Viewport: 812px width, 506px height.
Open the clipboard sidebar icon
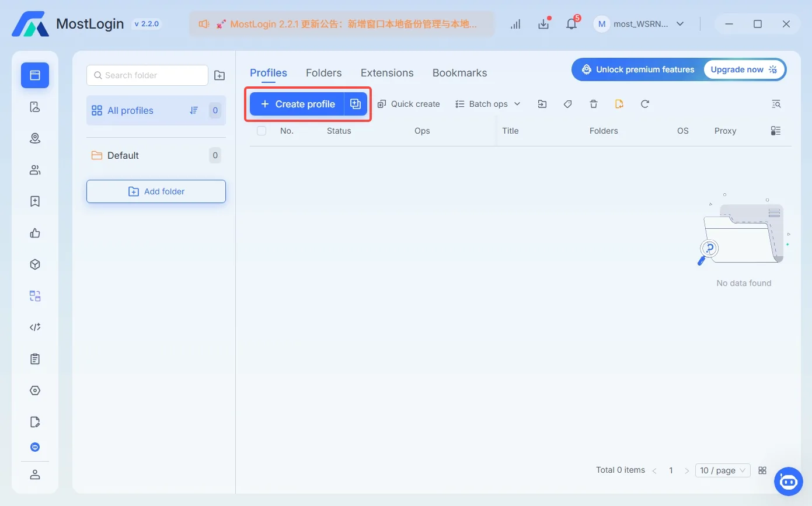(x=35, y=359)
